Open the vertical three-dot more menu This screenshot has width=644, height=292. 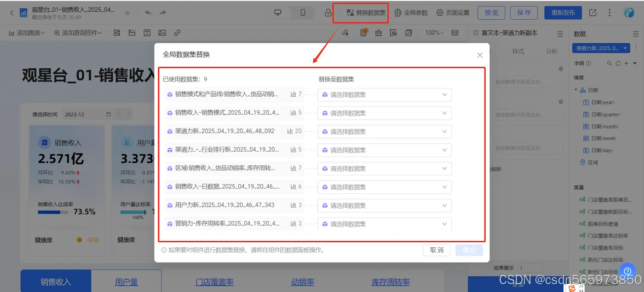[610, 13]
